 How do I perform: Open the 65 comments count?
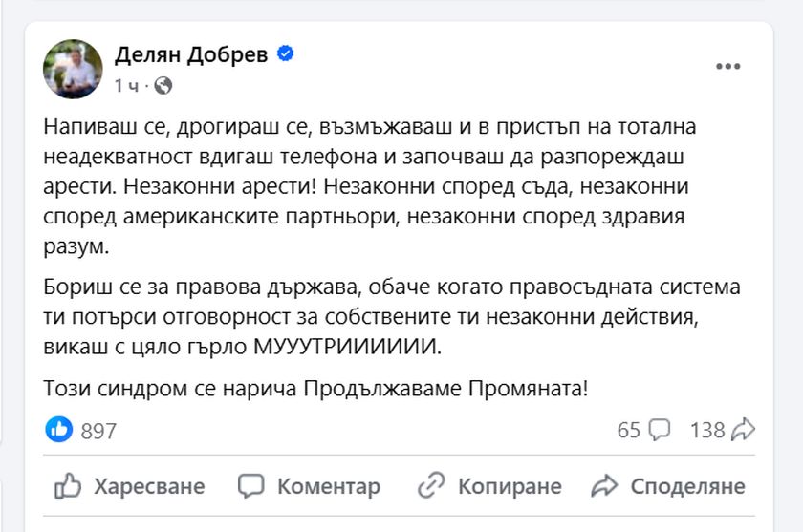[628, 430]
